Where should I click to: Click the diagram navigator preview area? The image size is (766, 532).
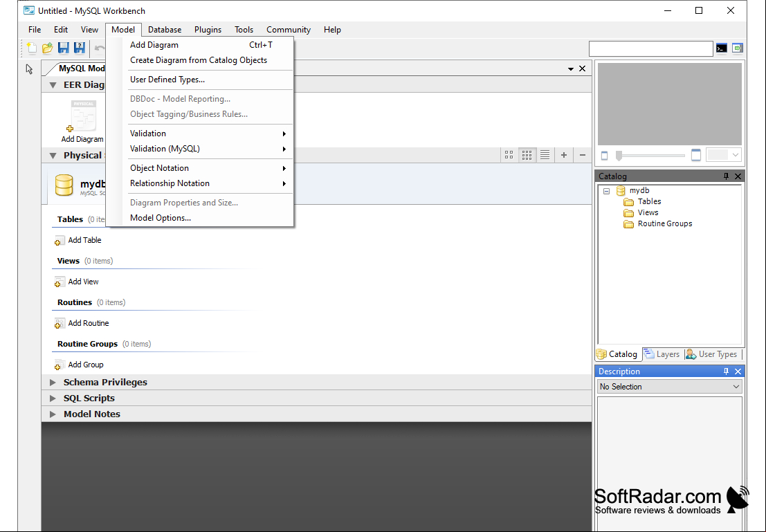(670, 104)
